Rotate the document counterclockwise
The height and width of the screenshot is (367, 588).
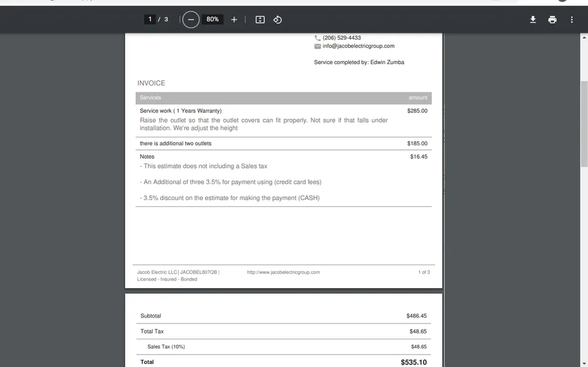tap(278, 19)
